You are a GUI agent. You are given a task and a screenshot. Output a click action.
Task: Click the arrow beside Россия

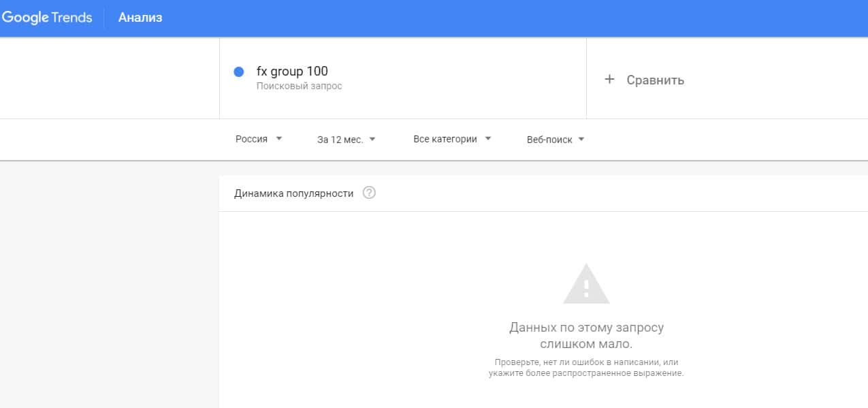278,139
